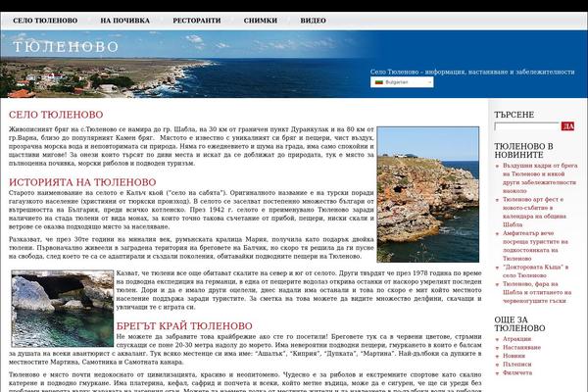Click the red ДА search button
Screen dimensions: 588x392
pos(567,126)
